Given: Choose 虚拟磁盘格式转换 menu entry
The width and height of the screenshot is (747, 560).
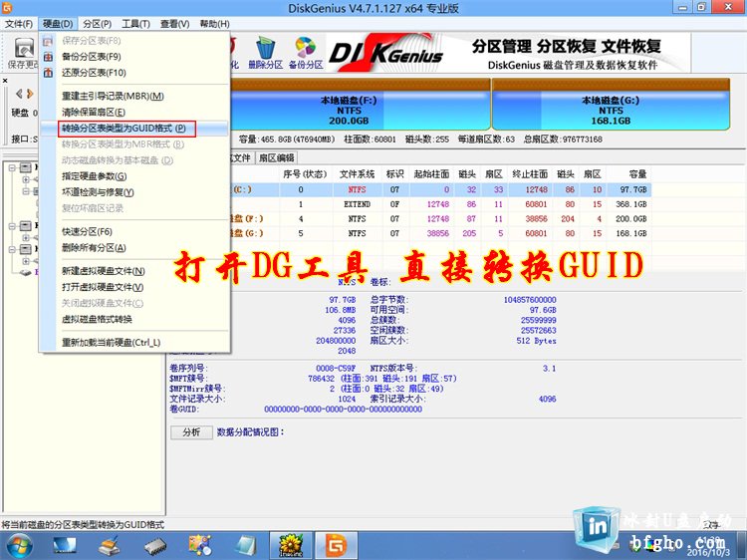Looking at the screenshot, I should click(x=133, y=319).
